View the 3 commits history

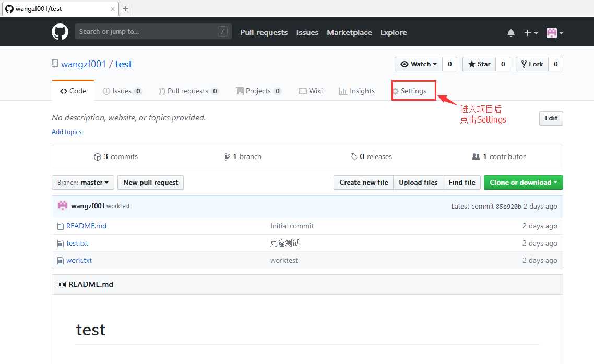(116, 156)
